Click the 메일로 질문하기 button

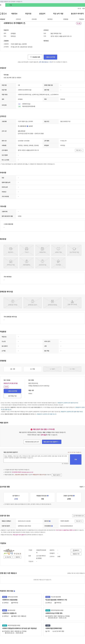click(x=57, y=475)
